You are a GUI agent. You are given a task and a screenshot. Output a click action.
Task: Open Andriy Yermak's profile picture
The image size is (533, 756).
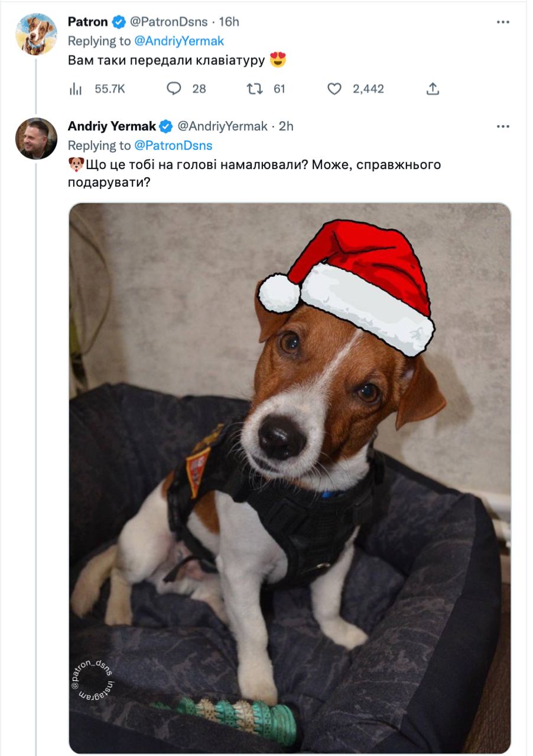(36, 139)
